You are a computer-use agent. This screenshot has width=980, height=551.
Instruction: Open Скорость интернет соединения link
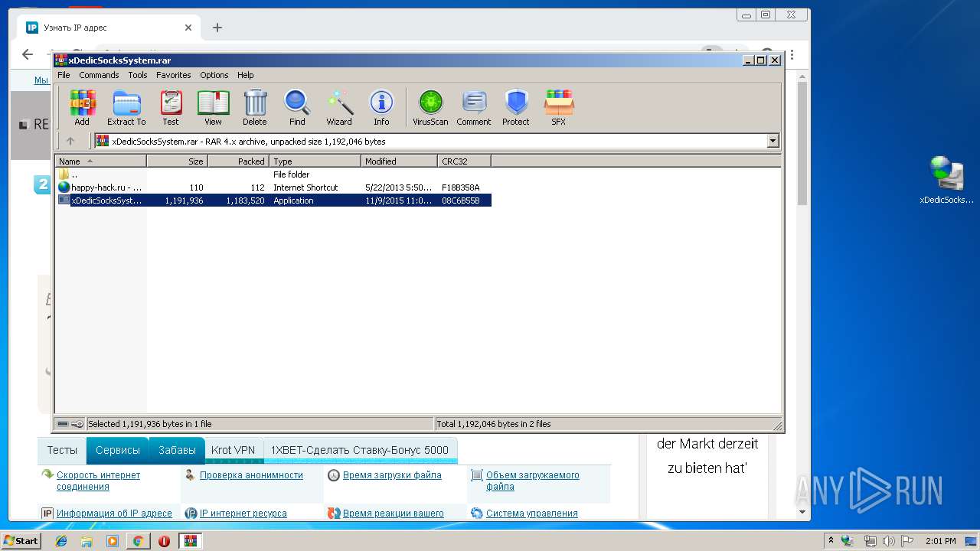pyautogui.click(x=98, y=481)
